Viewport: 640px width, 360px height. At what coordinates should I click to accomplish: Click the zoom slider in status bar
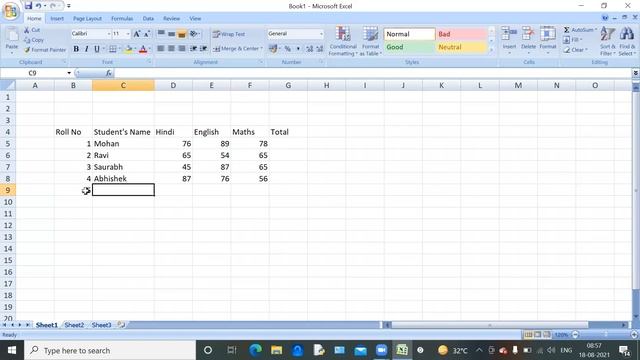[x=605, y=335]
